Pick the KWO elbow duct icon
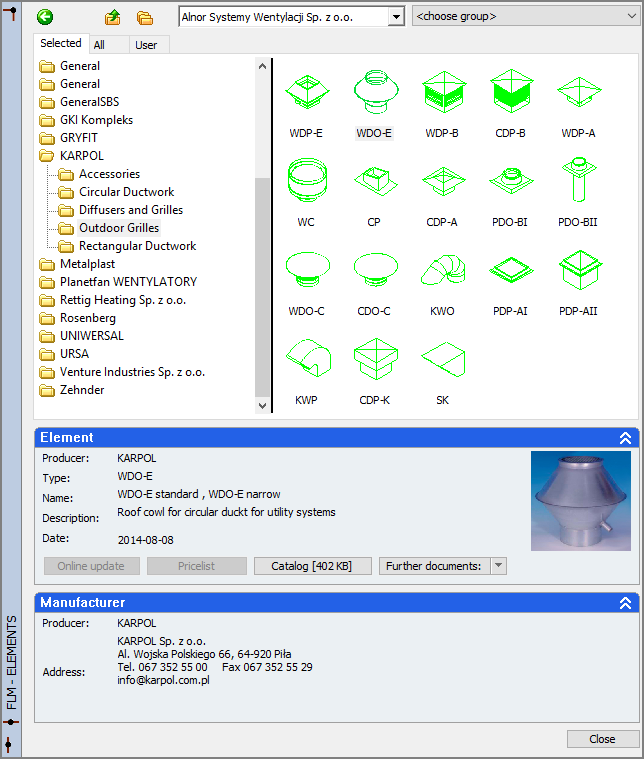This screenshot has height=759, width=644. (x=441, y=272)
